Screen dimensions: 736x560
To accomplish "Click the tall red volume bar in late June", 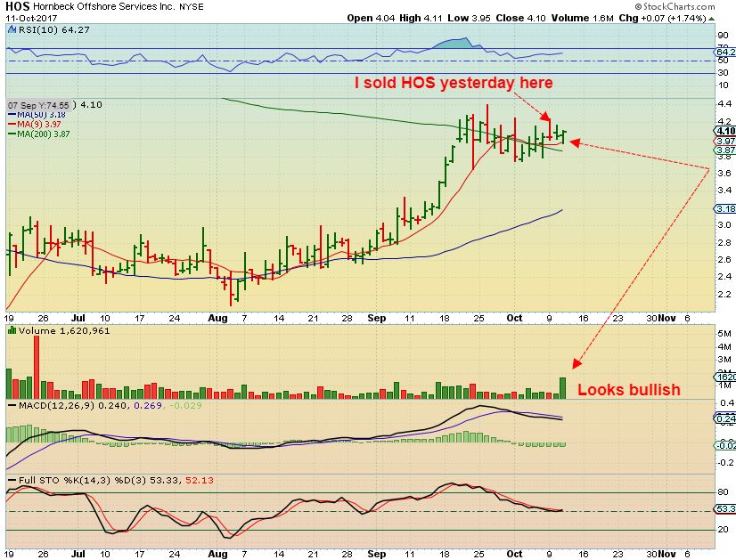I will point(37,367).
